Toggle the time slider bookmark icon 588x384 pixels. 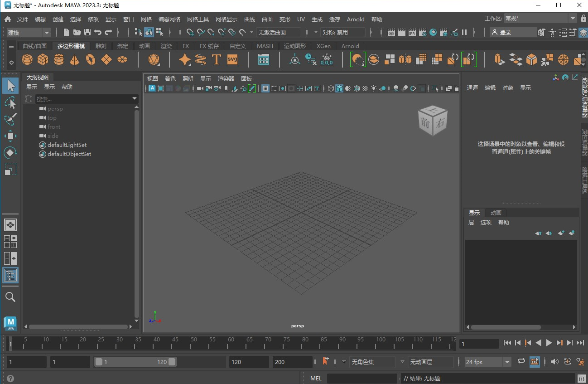[x=325, y=361]
